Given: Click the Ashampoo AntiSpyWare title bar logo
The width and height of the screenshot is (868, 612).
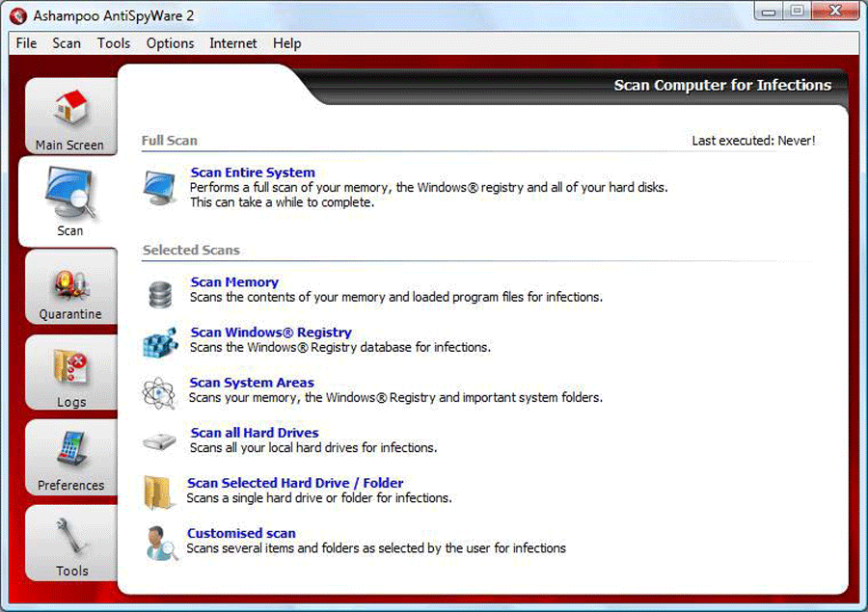Looking at the screenshot, I should (18, 16).
